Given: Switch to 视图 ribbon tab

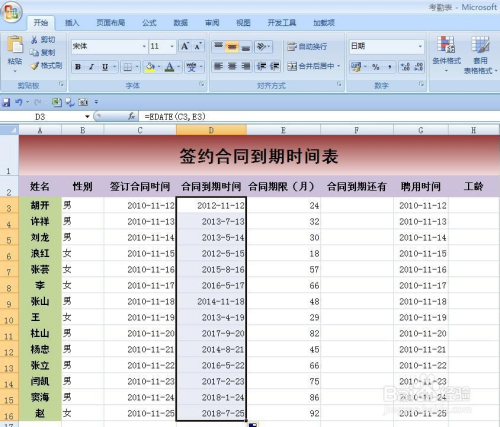Looking at the screenshot, I should tap(243, 23).
